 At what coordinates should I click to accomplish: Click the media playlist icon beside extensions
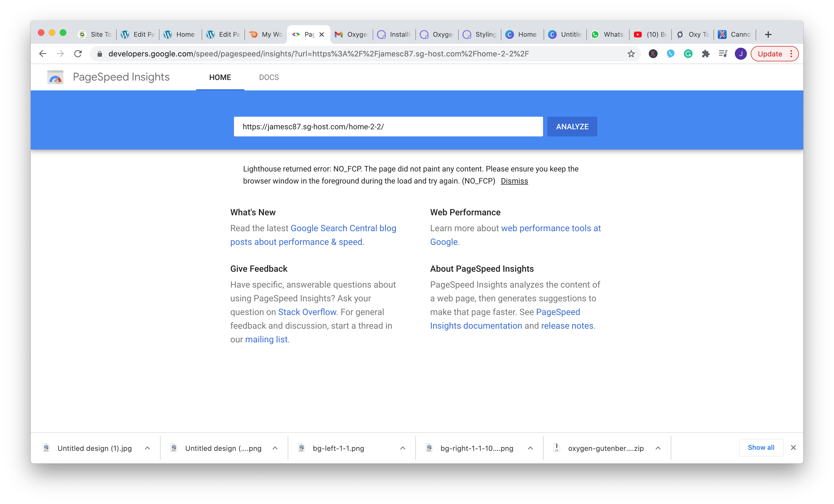pos(723,53)
